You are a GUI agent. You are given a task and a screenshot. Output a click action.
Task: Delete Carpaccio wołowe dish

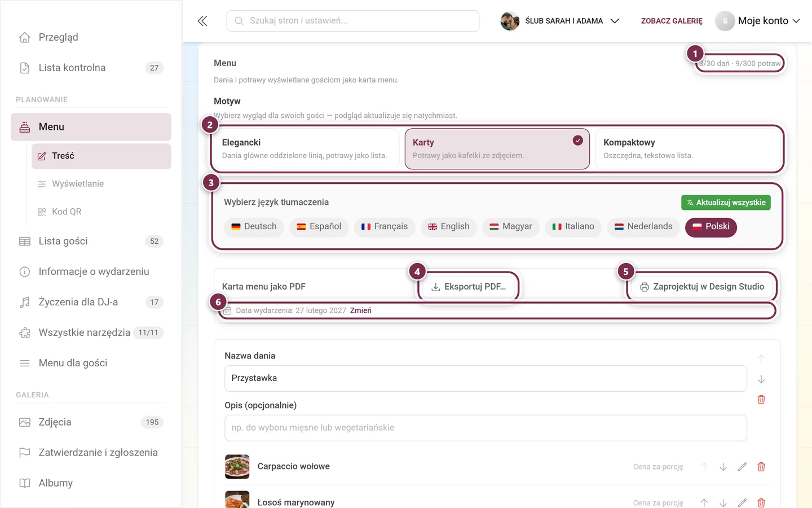[x=761, y=467]
